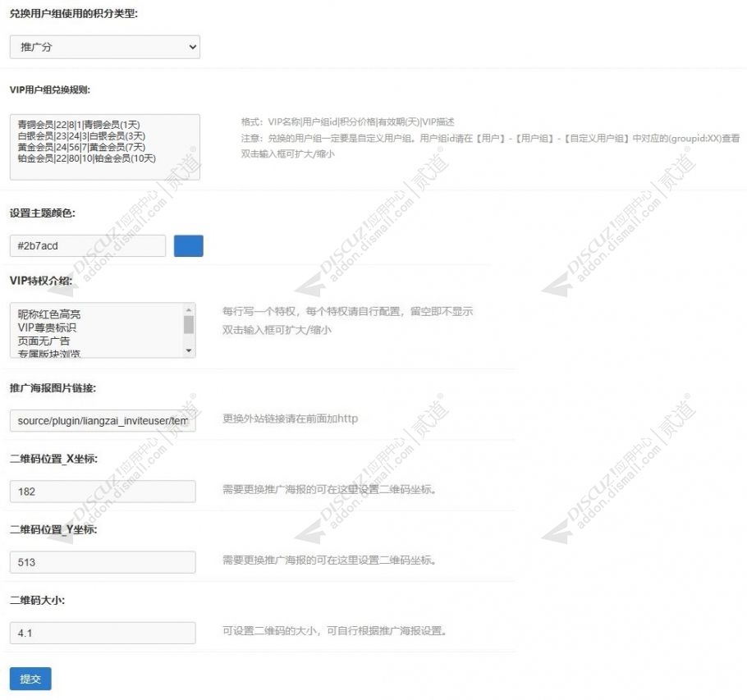The image size is (747, 700).
Task: Click inside the VIP用户组兑换规则 textarea
Action: click(x=105, y=147)
